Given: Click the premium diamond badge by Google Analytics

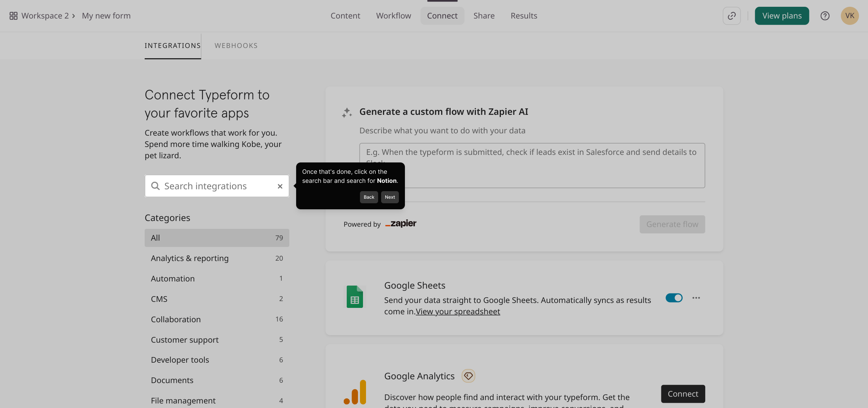Looking at the screenshot, I should pos(468,376).
